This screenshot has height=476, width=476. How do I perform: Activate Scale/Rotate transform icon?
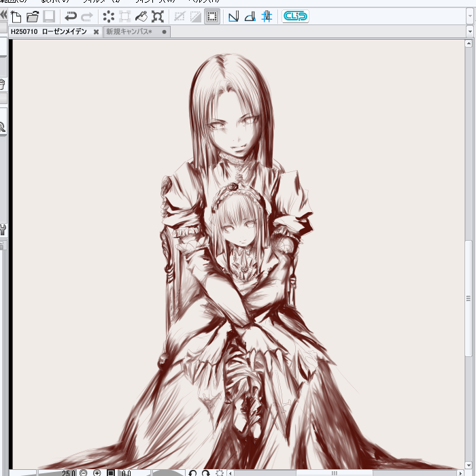158,16
